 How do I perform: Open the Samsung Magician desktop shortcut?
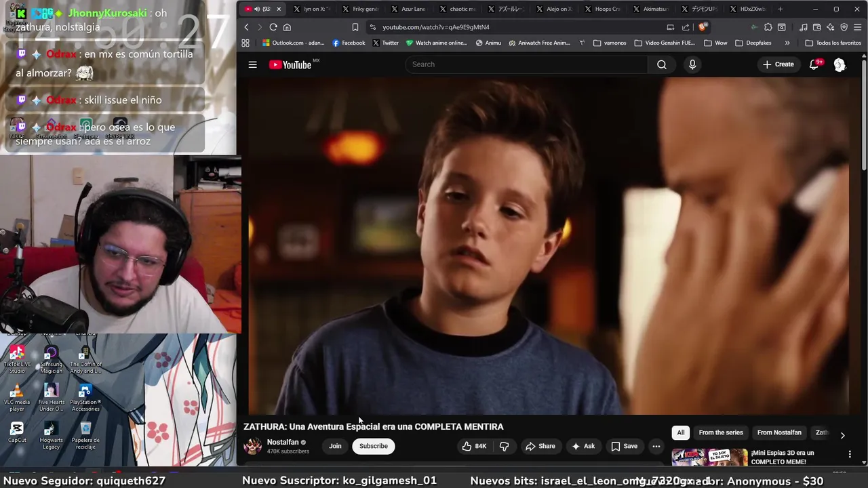coord(51,360)
